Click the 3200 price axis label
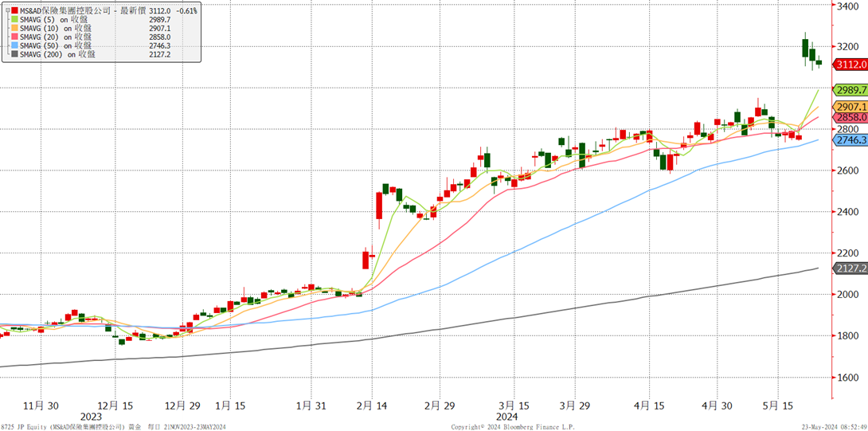 point(849,46)
